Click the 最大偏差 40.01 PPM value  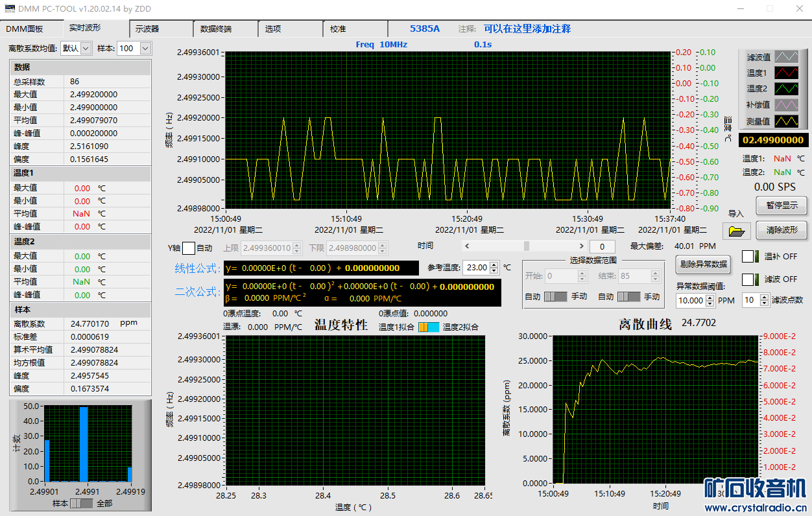tap(695, 246)
